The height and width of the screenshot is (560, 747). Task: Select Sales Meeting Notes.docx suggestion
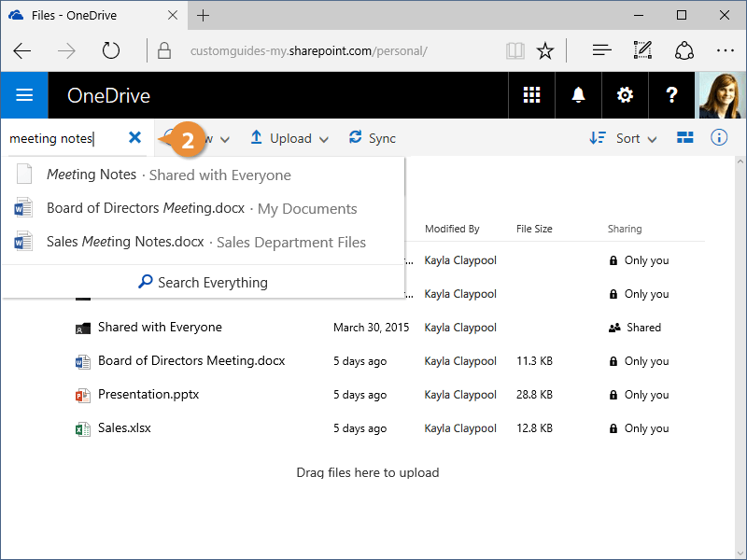pos(125,242)
